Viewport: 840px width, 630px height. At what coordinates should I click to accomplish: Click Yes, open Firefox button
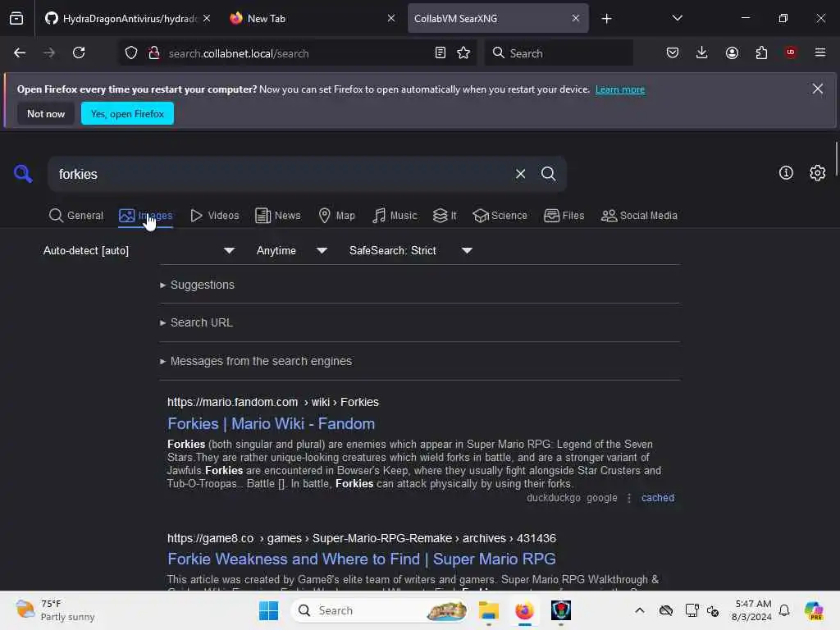(127, 113)
